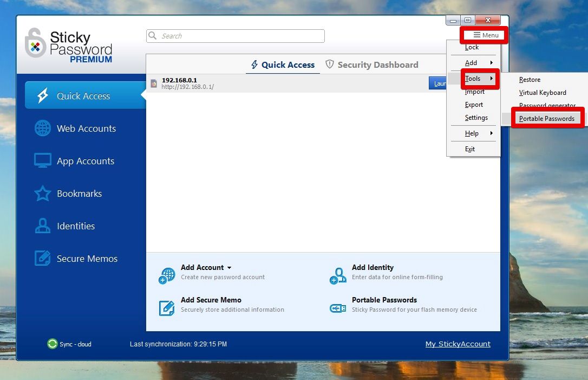Click the Add Secure Memo link
Screen dimensions: 588x380
click(x=211, y=300)
